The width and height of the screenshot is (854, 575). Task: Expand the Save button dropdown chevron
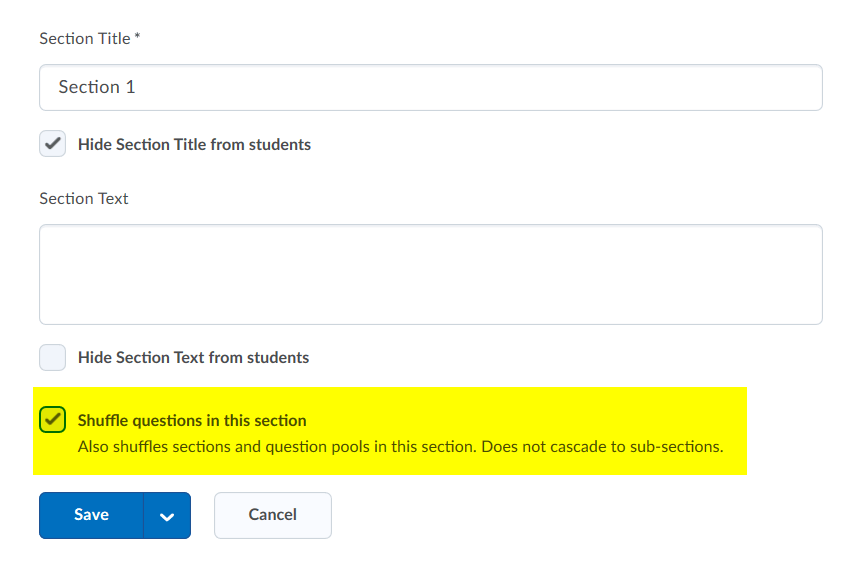click(167, 515)
